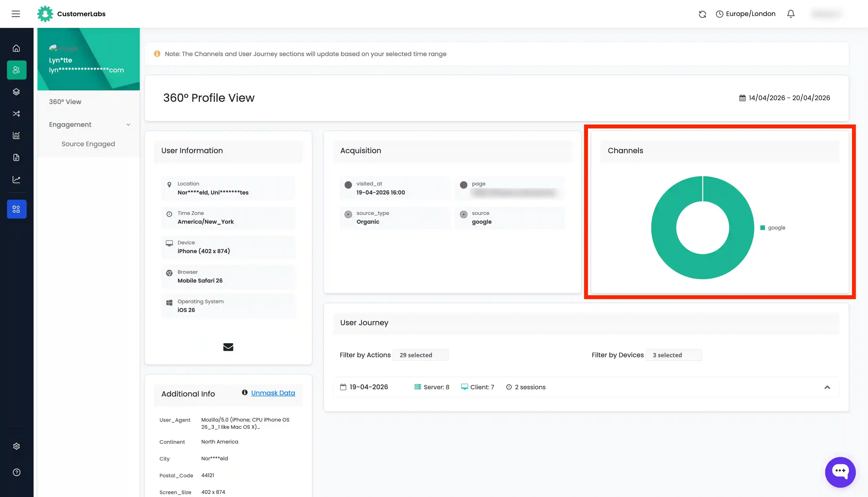The height and width of the screenshot is (497, 868).
Task: Click the North America continent value
Action: coord(220,442)
